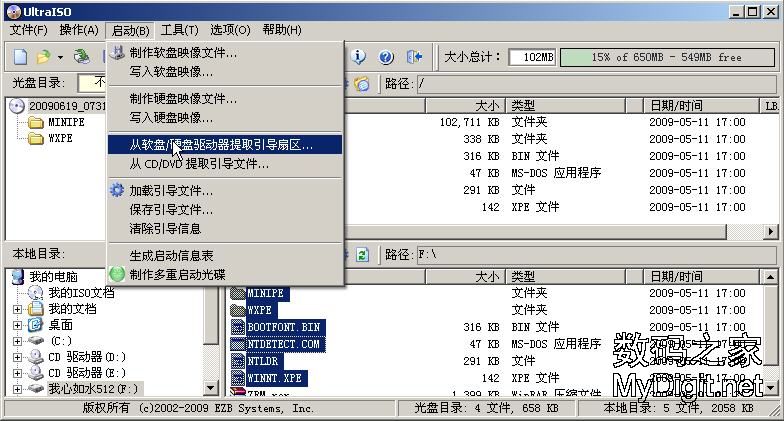Click the blue question mark Help icon
Screen dimensions: 784x421
pyautogui.click(x=386, y=57)
